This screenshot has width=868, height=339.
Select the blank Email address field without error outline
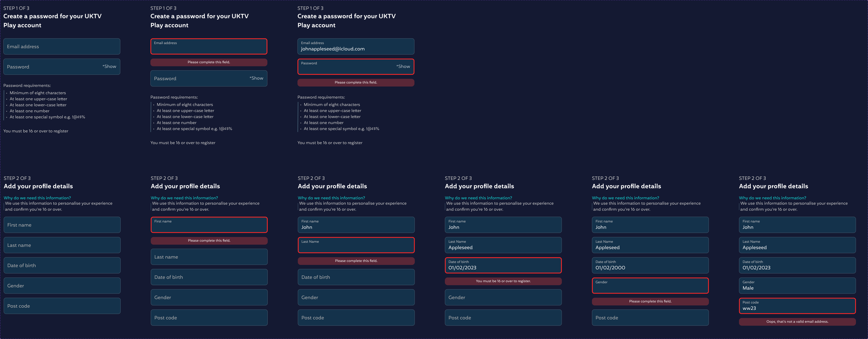tap(62, 46)
